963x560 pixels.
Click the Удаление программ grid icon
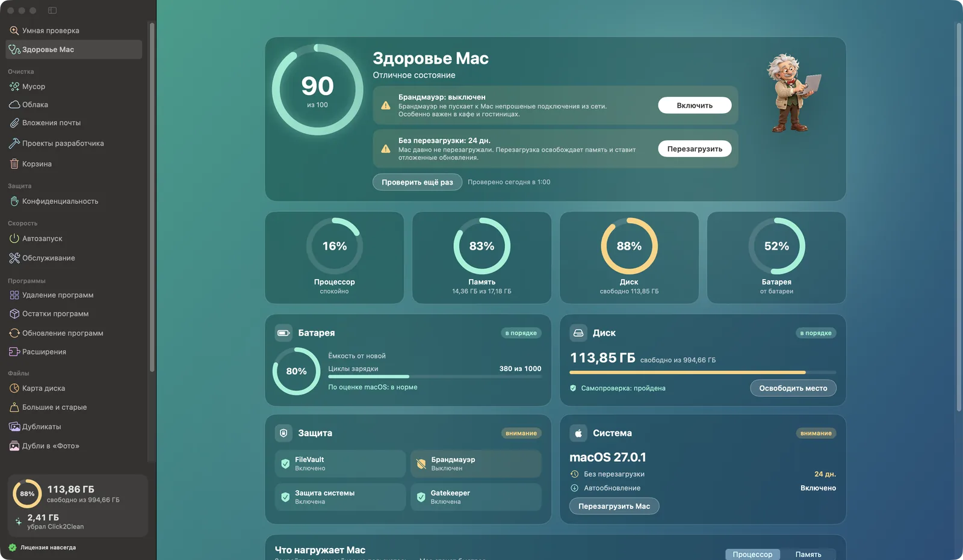pos(14,295)
